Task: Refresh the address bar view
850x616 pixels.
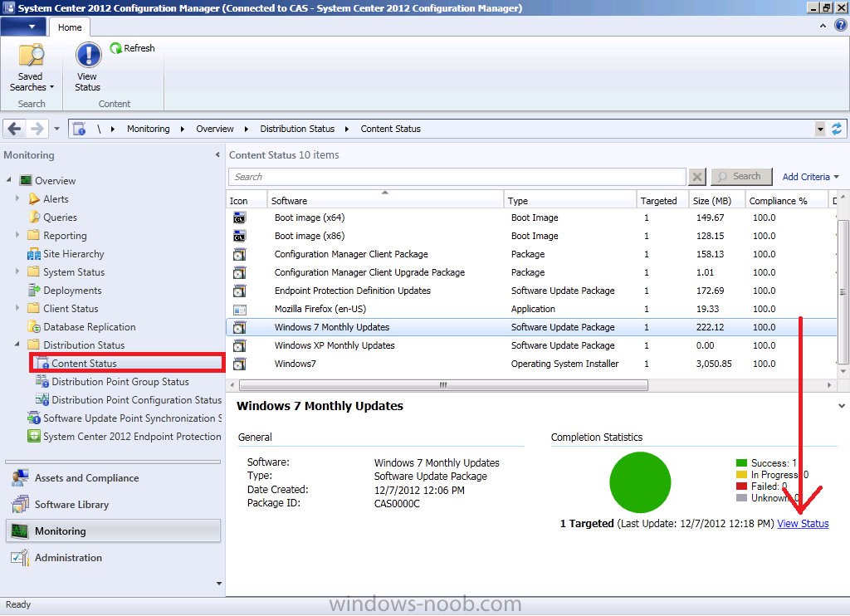Action: pyautogui.click(x=837, y=129)
